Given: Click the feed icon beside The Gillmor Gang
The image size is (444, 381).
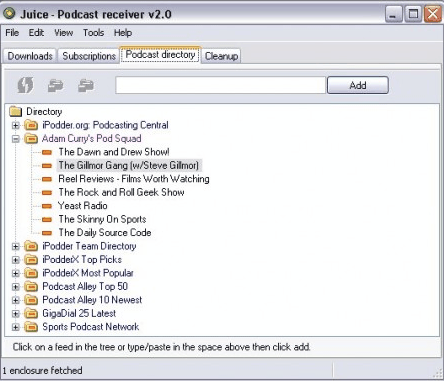Looking at the screenshot, I should coord(47,166).
